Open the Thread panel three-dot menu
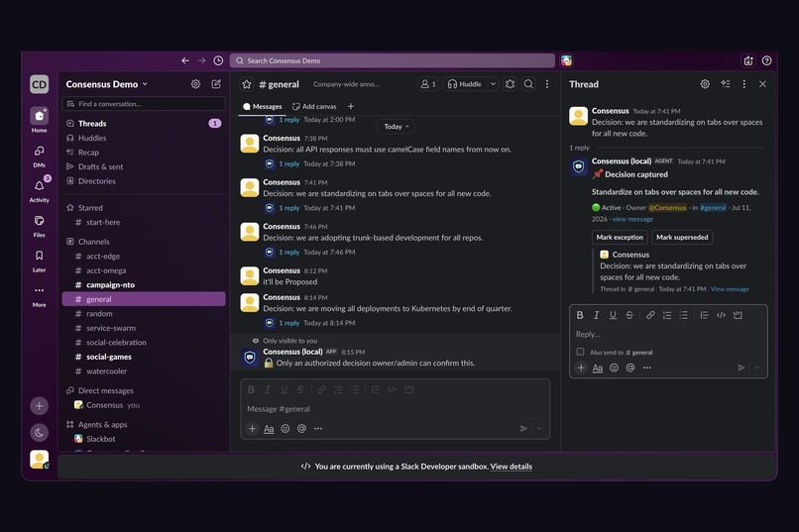The height and width of the screenshot is (532, 799). pos(743,84)
